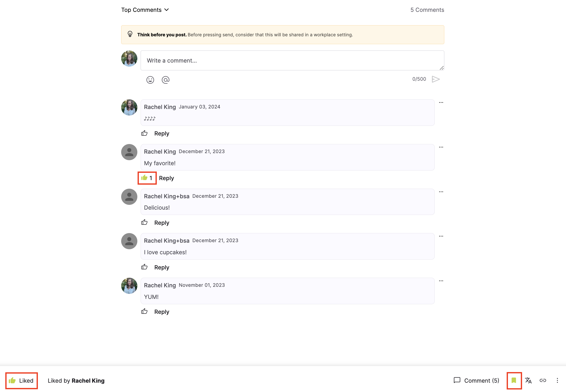Click the send comment arrow icon
The image size is (566, 392).
[436, 79]
